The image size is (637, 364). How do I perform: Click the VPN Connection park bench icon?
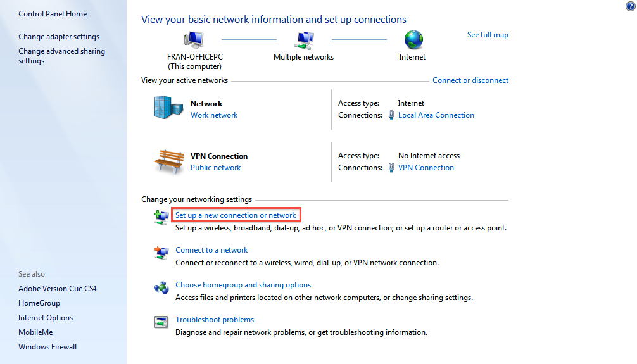pos(168,161)
